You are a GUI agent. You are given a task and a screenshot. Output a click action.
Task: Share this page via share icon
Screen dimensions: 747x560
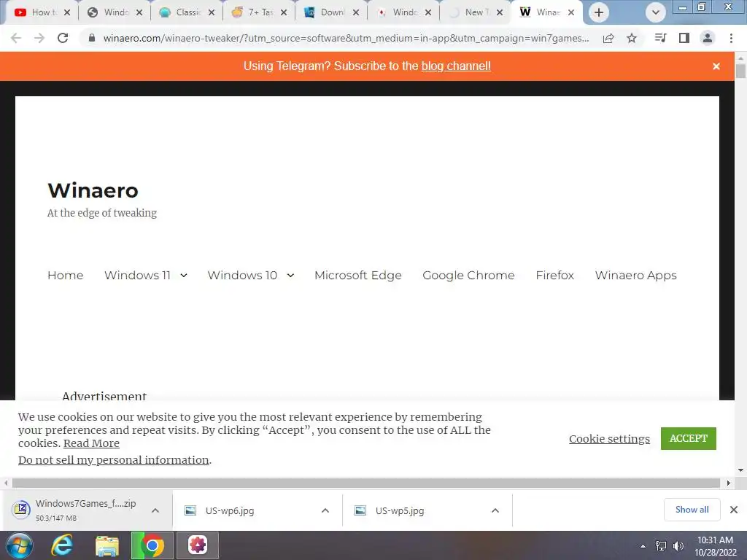click(608, 38)
